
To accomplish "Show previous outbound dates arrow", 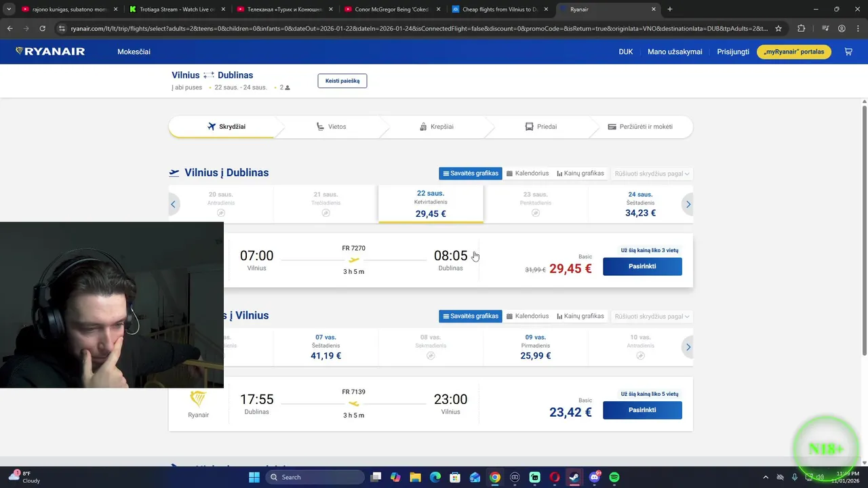I will click(x=173, y=204).
